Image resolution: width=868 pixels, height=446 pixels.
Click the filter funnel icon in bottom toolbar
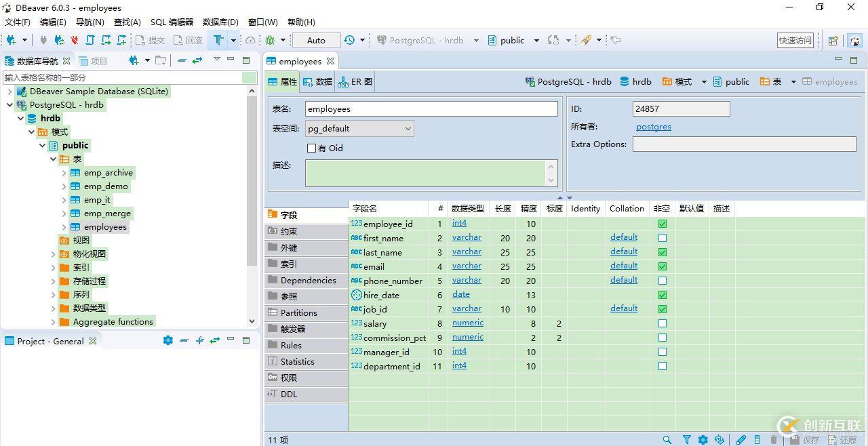tap(686, 440)
